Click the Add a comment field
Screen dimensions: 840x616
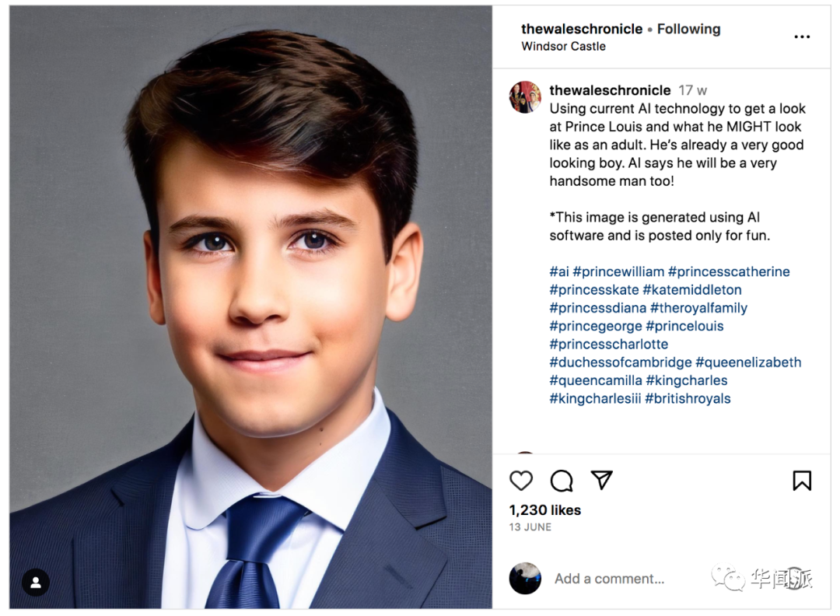coord(609,579)
